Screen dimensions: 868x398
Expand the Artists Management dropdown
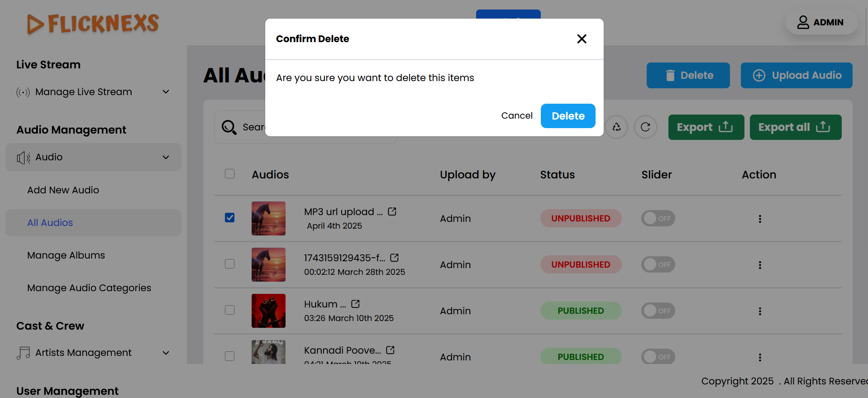[166, 353]
